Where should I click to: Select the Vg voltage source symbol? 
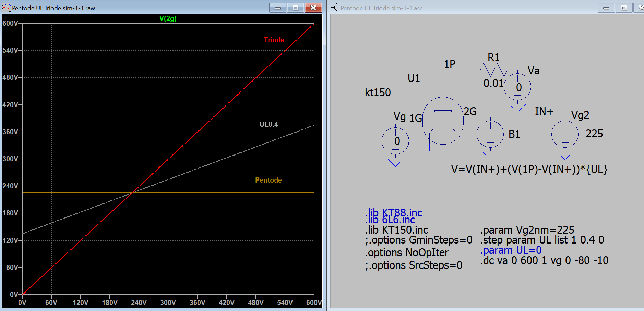click(x=395, y=141)
